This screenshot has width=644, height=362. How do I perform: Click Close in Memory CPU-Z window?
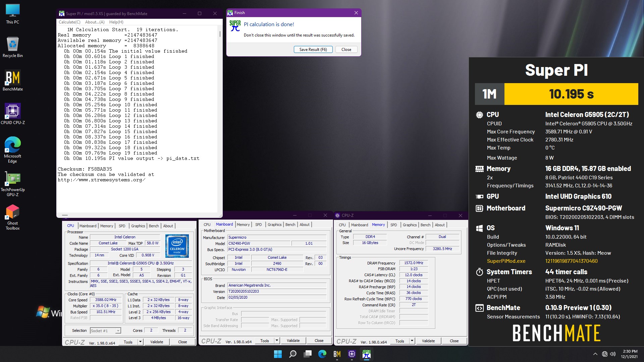(454, 341)
